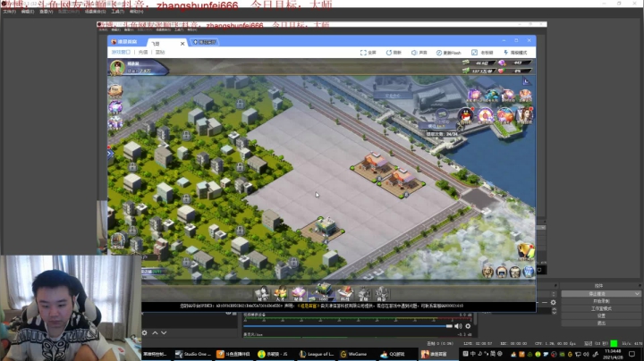Screen dimensions: 644x361
Task: Adjust the transition duration stepper arrows
Action: pos(554,311)
